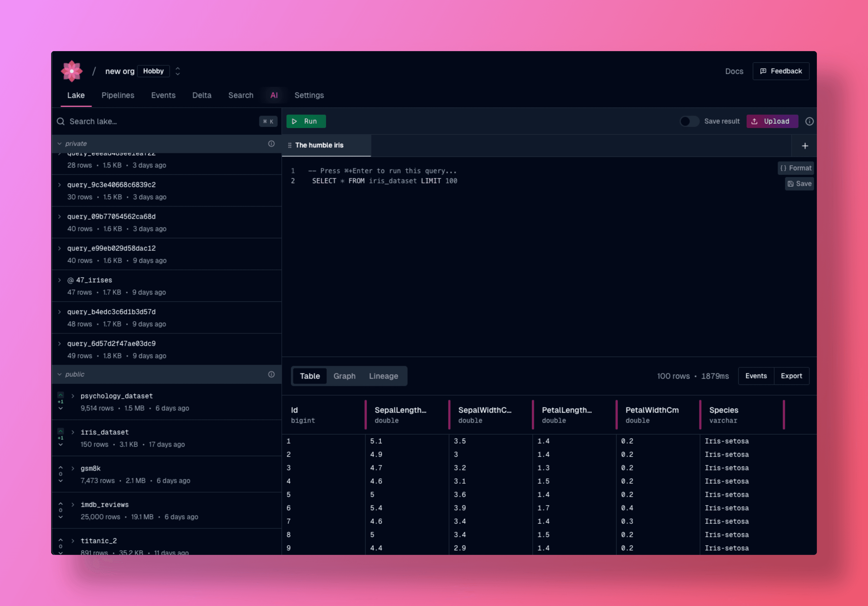Viewport: 868px width, 606px height.
Task: Click info icon in public section header
Action: 271,374
